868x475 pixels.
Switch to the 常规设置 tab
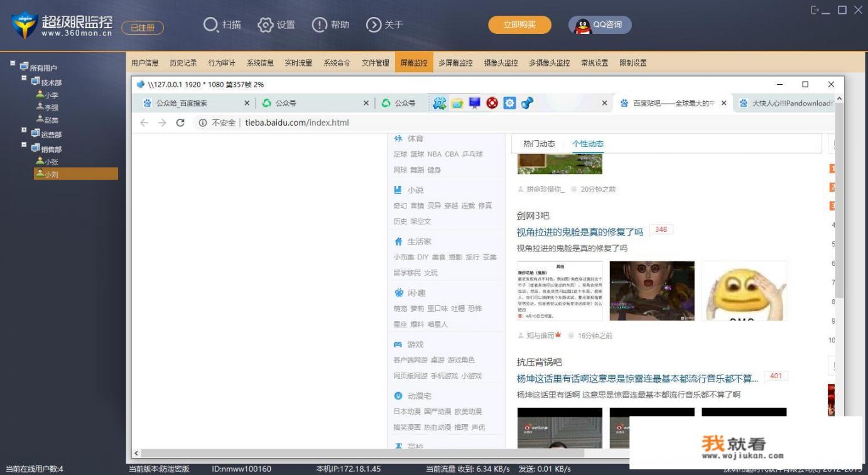point(594,63)
